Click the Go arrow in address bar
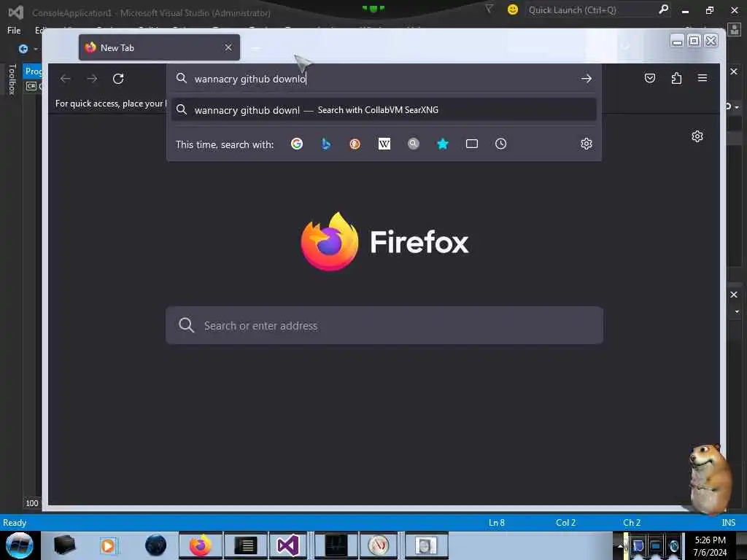The width and height of the screenshot is (747, 560). coord(587,79)
